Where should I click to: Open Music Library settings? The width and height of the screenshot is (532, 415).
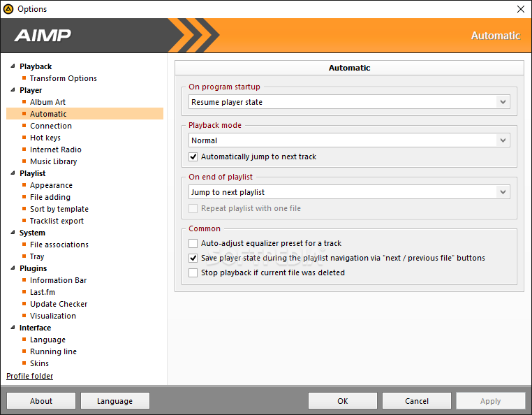click(53, 161)
